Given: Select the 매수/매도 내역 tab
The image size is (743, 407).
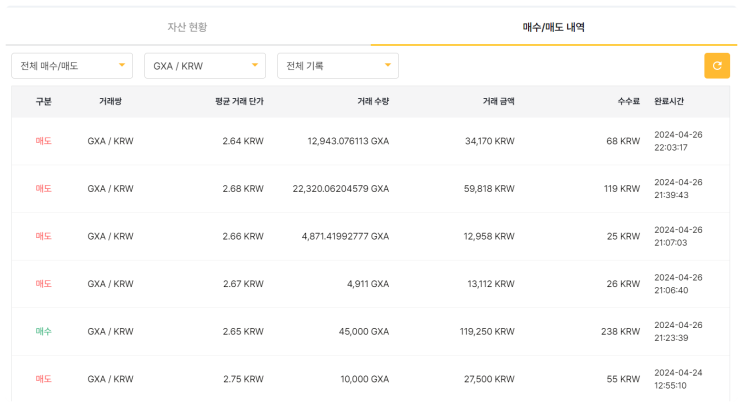Looking at the screenshot, I should click(x=553, y=27).
